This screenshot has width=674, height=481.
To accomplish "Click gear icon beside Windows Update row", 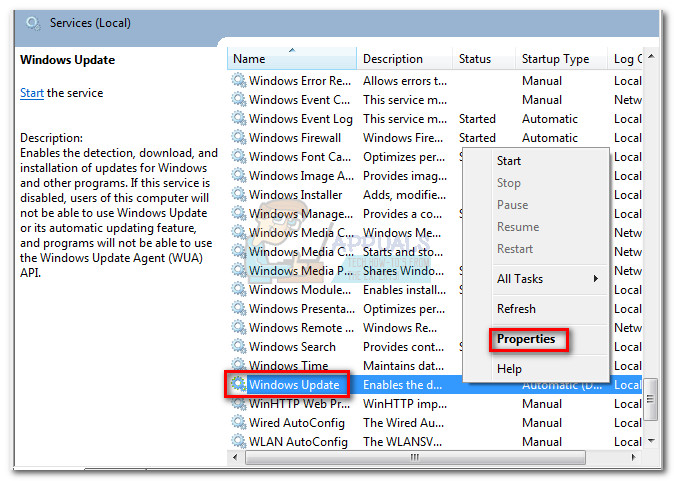I will [239, 384].
